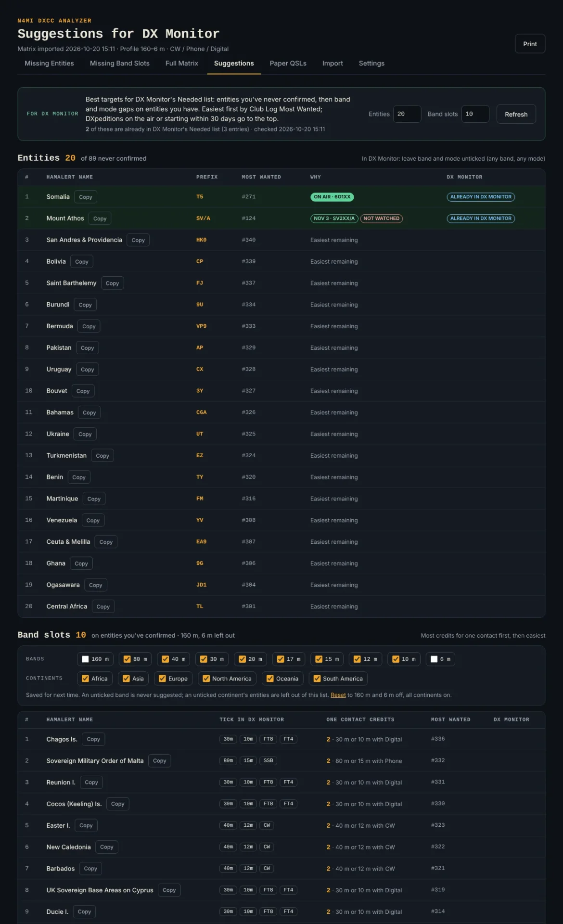The image size is (563, 924).
Task: Copy the Somalia HamAlert name
Action: (86, 197)
